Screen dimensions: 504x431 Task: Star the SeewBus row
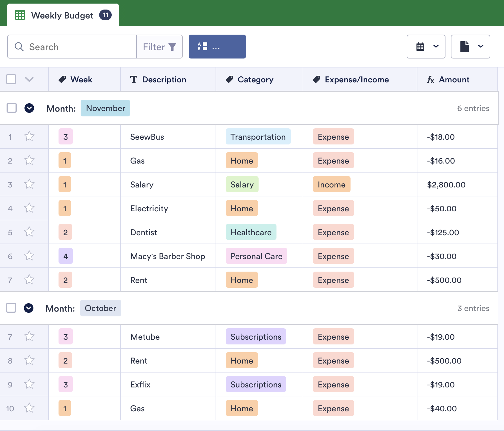pyautogui.click(x=29, y=136)
